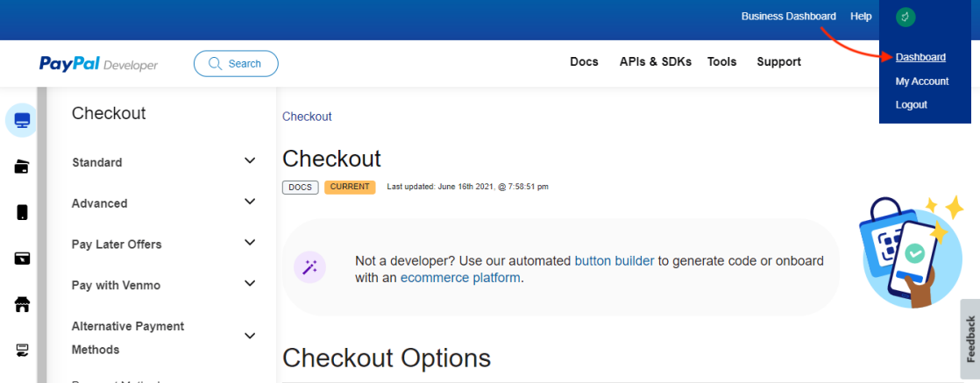The image size is (980, 383).
Task: Select the Advanced item in sidebar
Action: click(99, 203)
